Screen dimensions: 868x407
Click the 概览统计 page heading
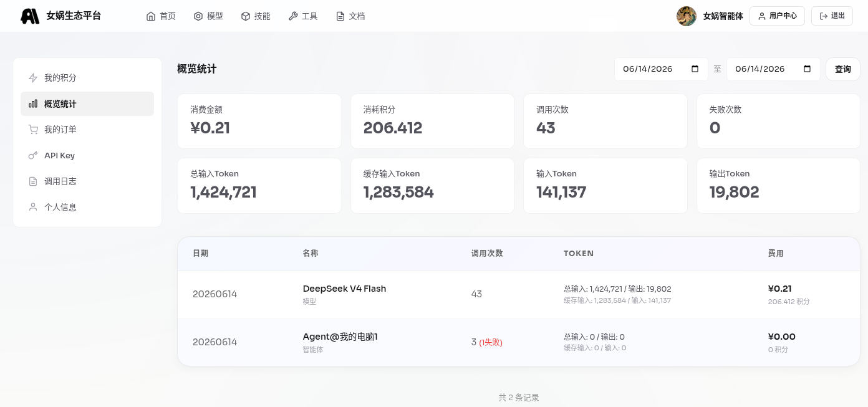(197, 69)
